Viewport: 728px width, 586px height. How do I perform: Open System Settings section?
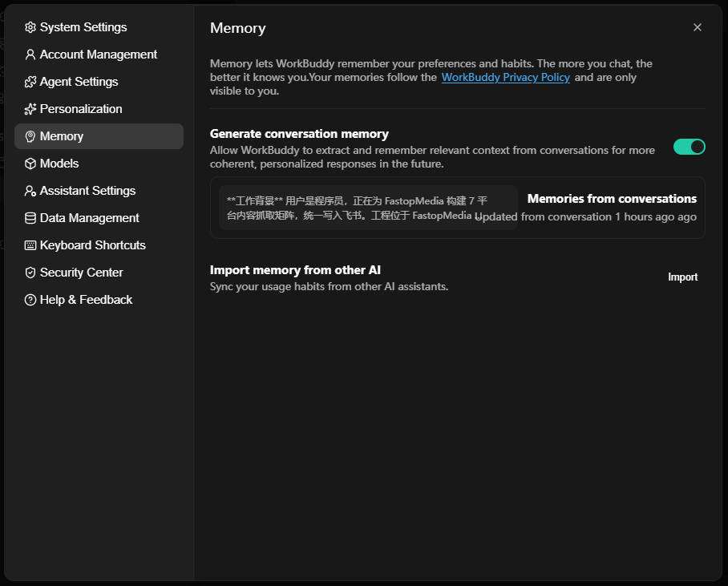pos(99,27)
